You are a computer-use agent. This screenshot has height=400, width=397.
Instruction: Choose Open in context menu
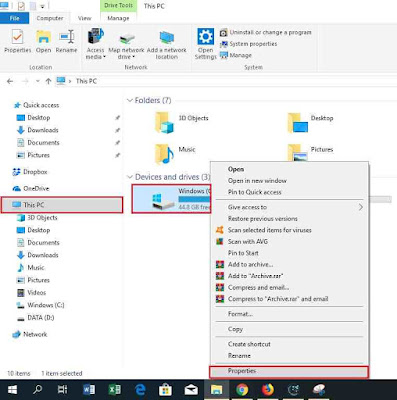[x=289, y=169]
